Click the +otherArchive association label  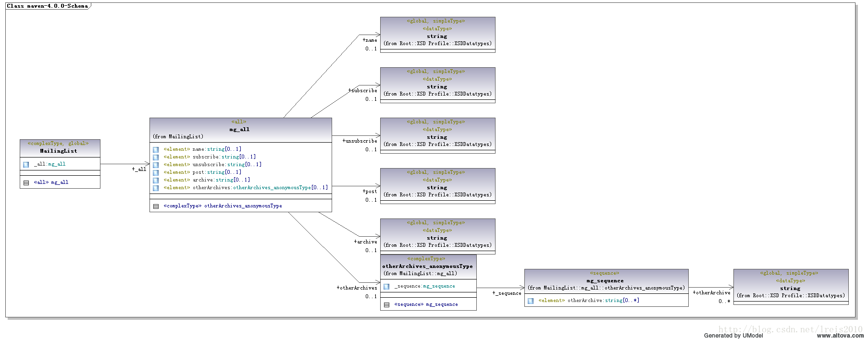(711, 292)
